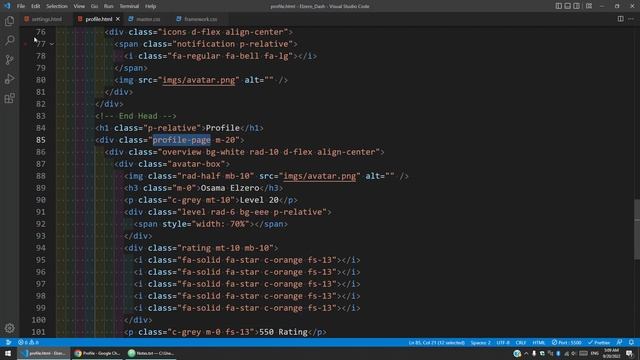
Task: Split the editor to the right
Action: pyautogui.click(x=620, y=19)
